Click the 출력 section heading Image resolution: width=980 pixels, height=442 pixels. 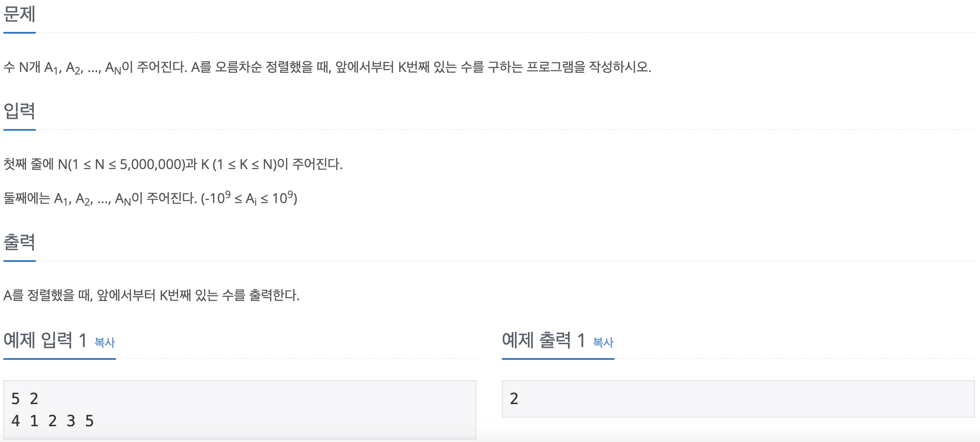pyautogui.click(x=18, y=243)
